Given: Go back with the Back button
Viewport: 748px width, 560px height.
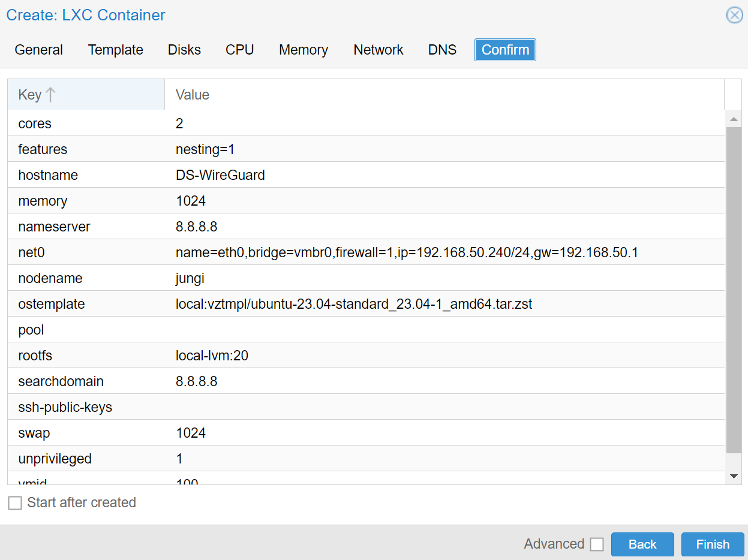Looking at the screenshot, I should (642, 544).
